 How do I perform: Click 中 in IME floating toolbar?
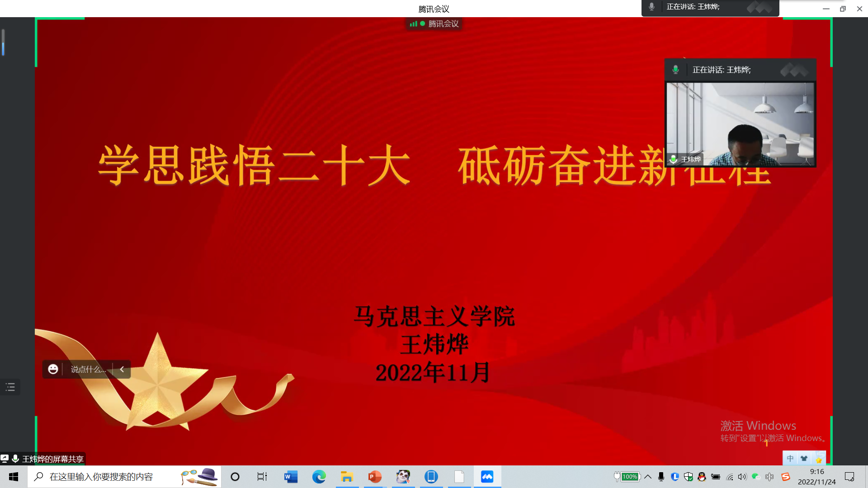point(790,458)
